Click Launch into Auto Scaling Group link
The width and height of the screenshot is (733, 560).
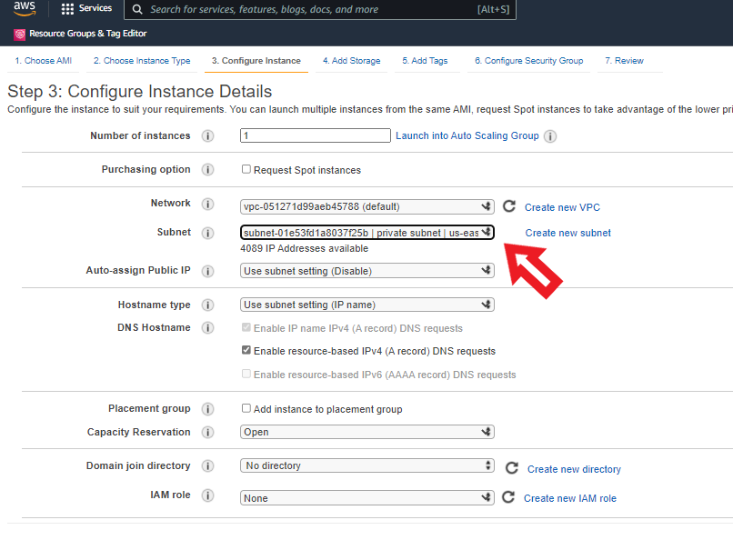pyautogui.click(x=467, y=135)
